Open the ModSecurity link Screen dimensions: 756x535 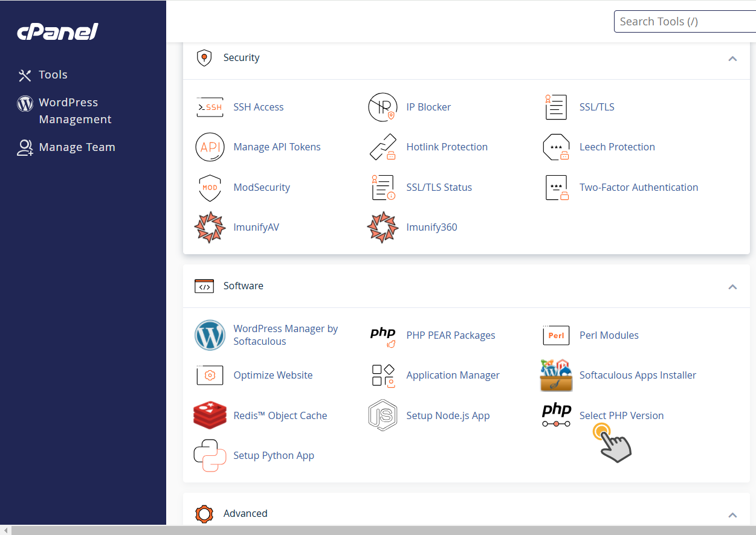262,187
